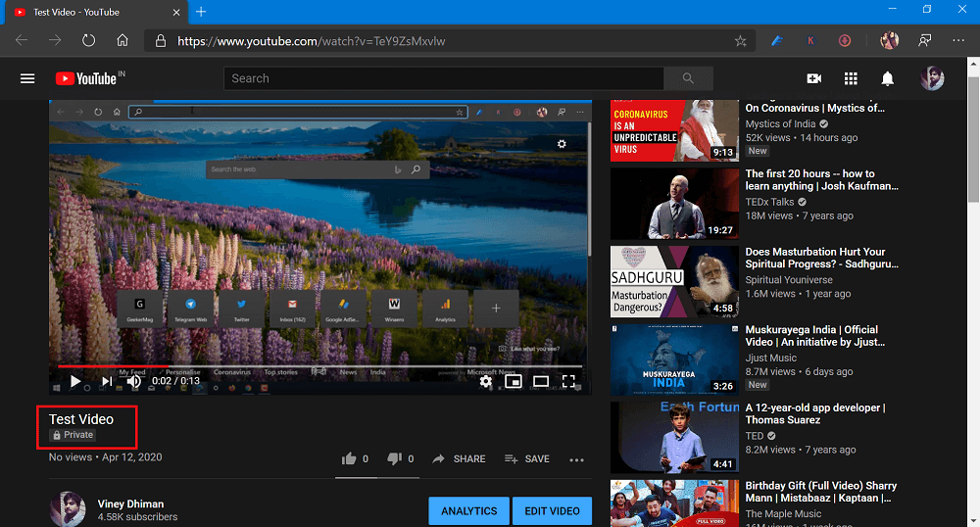
Task: Open A 12-year-old app developer title
Action: pyautogui.click(x=815, y=414)
